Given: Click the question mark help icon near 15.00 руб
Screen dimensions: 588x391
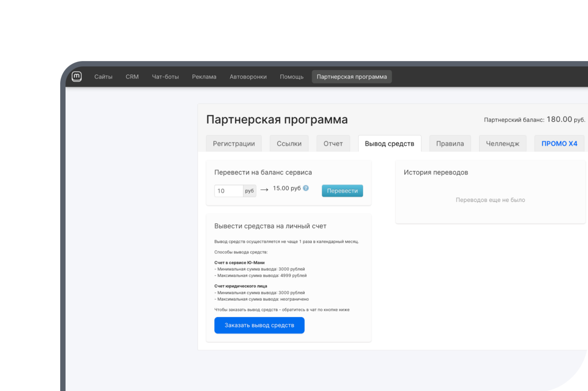Looking at the screenshot, I should tap(306, 188).
